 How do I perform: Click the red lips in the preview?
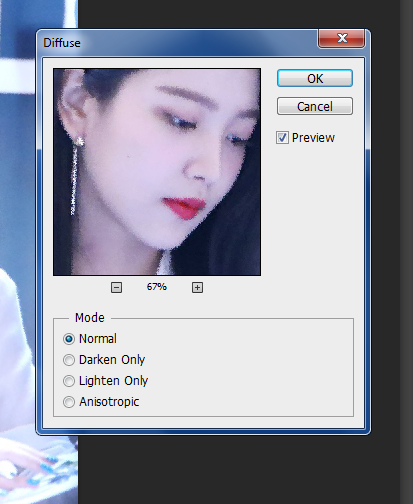tap(184, 207)
